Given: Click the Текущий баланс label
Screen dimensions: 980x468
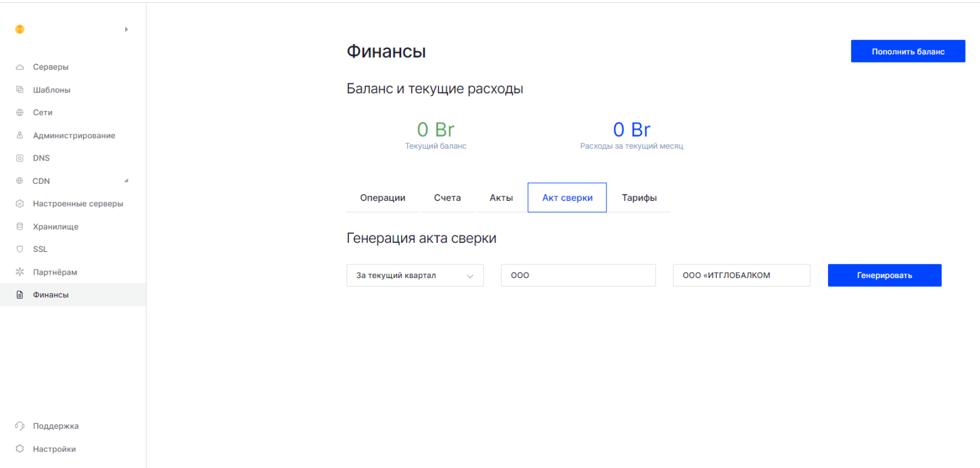Looking at the screenshot, I should tap(436, 146).
